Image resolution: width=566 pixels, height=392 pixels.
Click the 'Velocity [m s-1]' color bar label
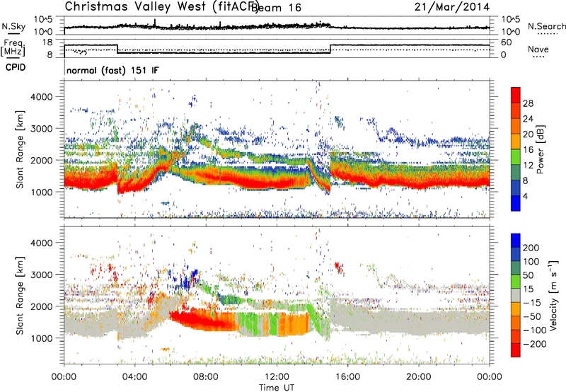point(553,295)
